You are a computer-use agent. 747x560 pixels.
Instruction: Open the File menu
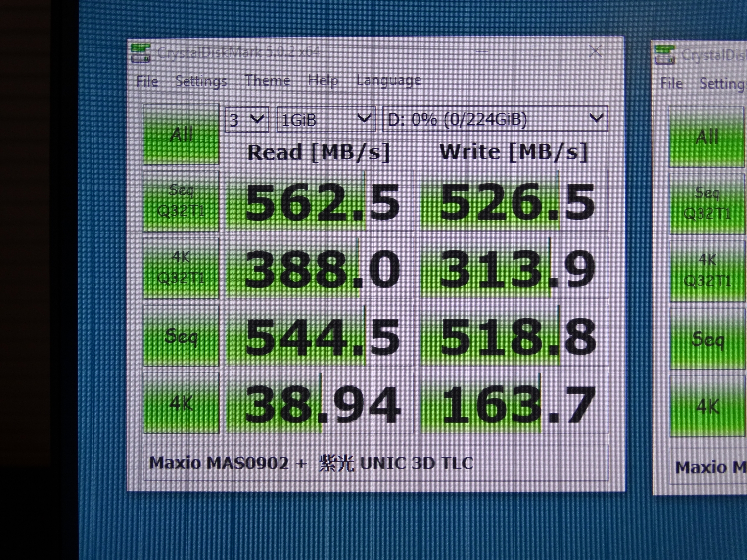tap(147, 81)
